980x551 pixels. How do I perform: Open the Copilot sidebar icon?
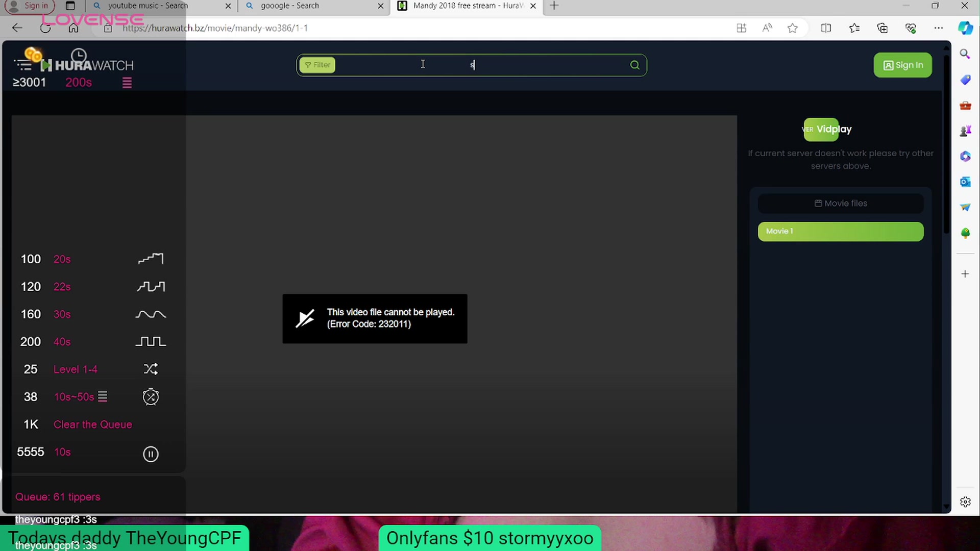click(965, 28)
